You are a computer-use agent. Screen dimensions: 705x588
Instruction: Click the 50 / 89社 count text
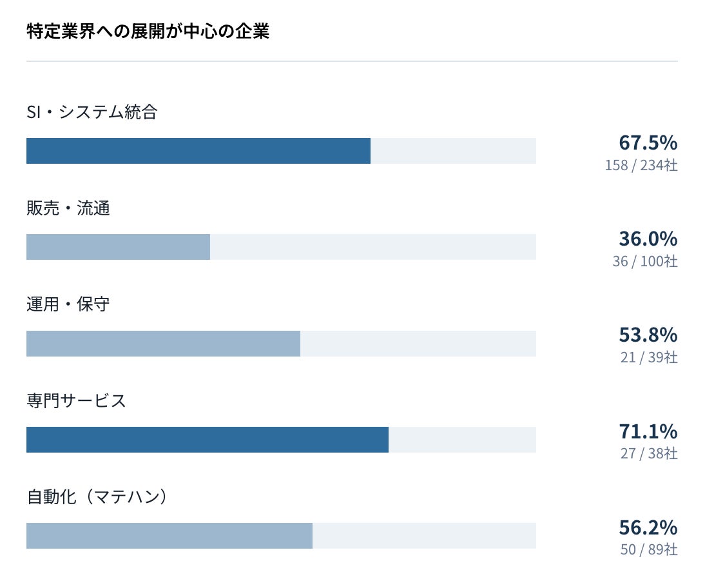[649, 550]
